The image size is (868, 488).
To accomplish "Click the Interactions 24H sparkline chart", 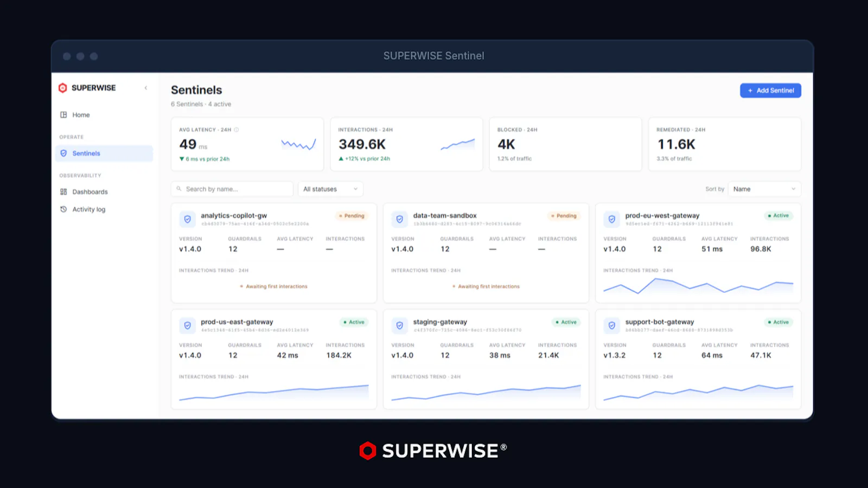I will 457,144.
